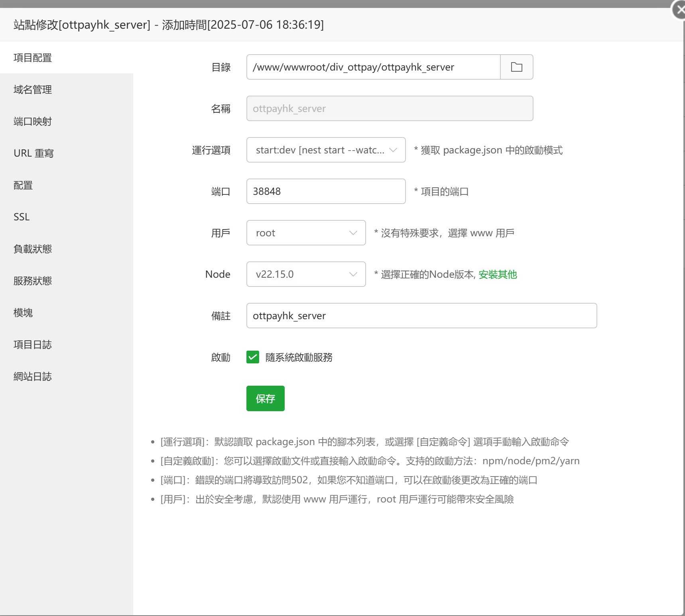Click the hint text * 項目的端口
Image resolution: width=685 pixels, height=616 pixels.
coord(441,191)
